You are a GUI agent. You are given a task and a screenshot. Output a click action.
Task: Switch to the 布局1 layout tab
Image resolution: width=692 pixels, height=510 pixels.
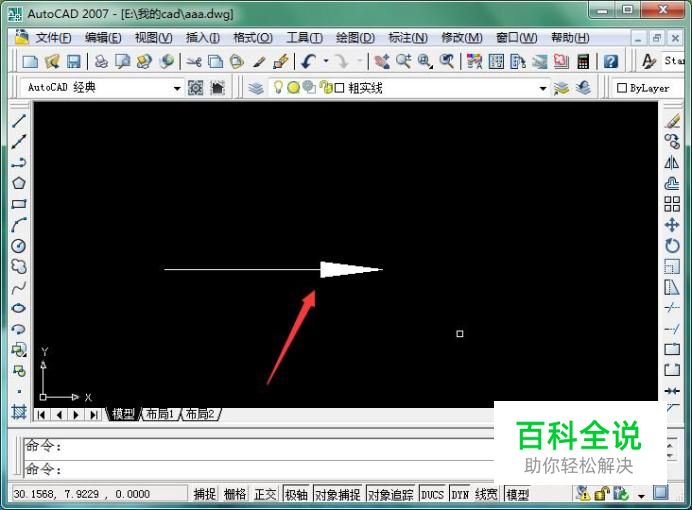pos(159,414)
